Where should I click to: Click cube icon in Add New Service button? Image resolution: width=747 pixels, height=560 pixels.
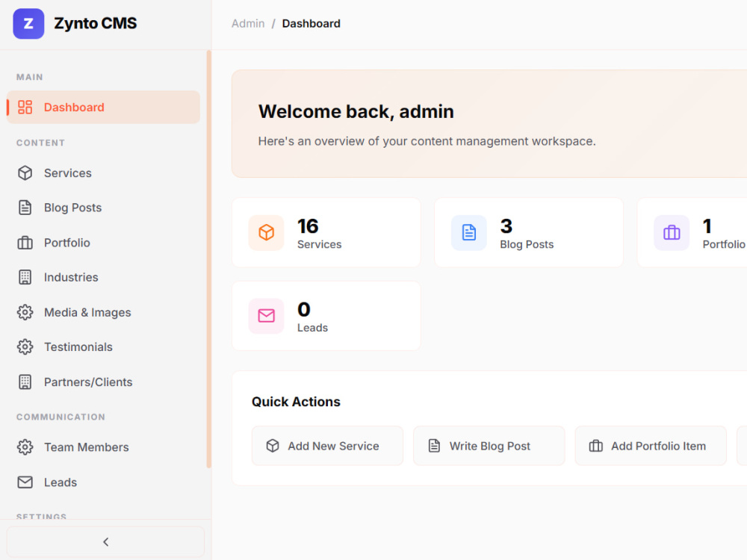pos(273,446)
